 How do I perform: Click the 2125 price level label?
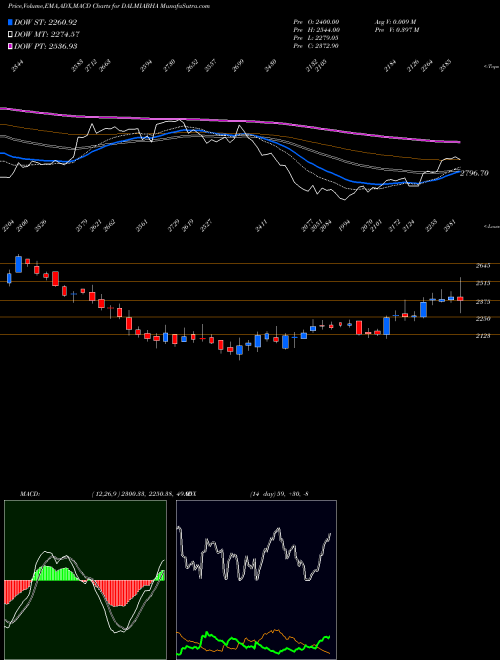pyautogui.click(x=483, y=335)
